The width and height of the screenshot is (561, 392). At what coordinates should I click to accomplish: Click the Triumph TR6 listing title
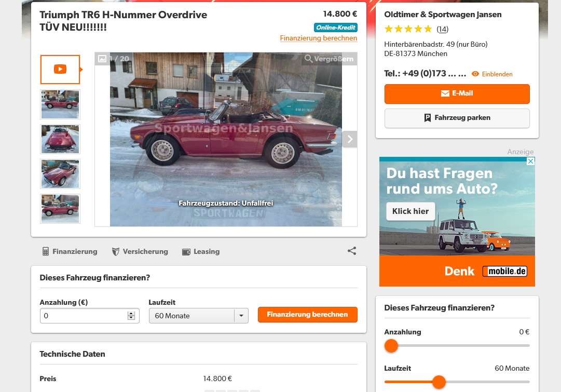click(x=124, y=21)
